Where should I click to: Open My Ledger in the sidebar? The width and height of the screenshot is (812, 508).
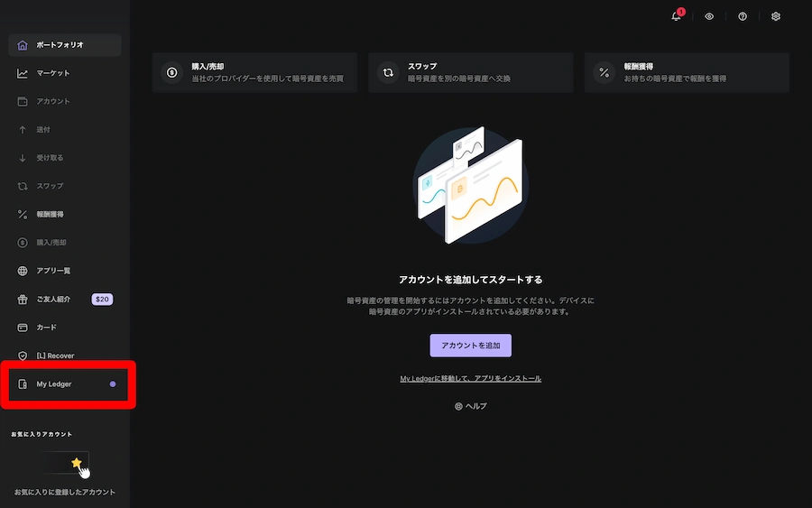[x=54, y=384]
